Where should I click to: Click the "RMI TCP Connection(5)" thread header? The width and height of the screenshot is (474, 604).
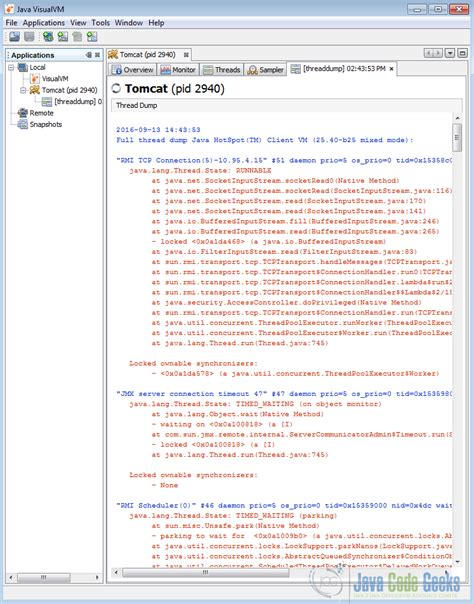pos(284,160)
